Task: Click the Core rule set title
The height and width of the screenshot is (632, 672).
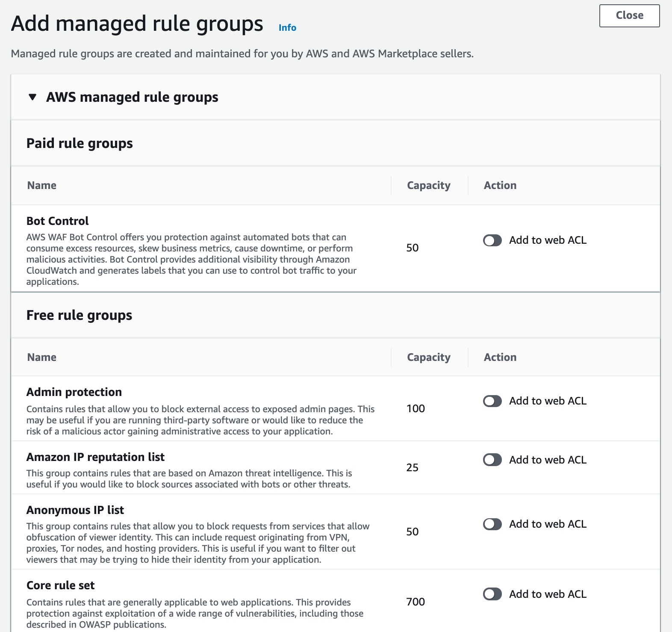Action: (x=61, y=585)
